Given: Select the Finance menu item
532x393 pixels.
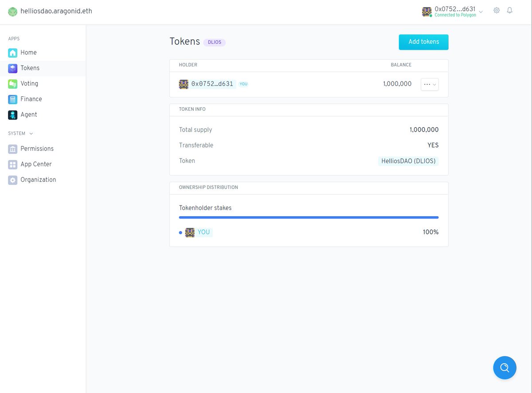Looking at the screenshot, I should 31,99.
